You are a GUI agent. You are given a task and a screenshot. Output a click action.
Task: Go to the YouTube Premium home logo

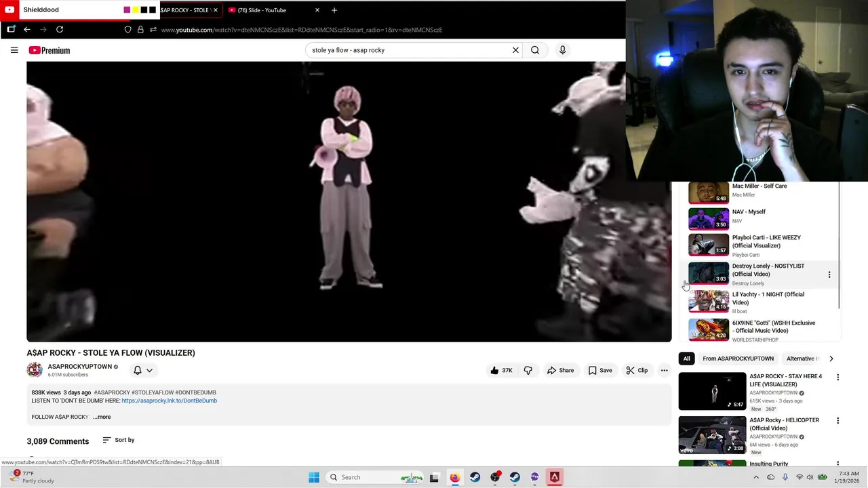pyautogui.click(x=50, y=50)
